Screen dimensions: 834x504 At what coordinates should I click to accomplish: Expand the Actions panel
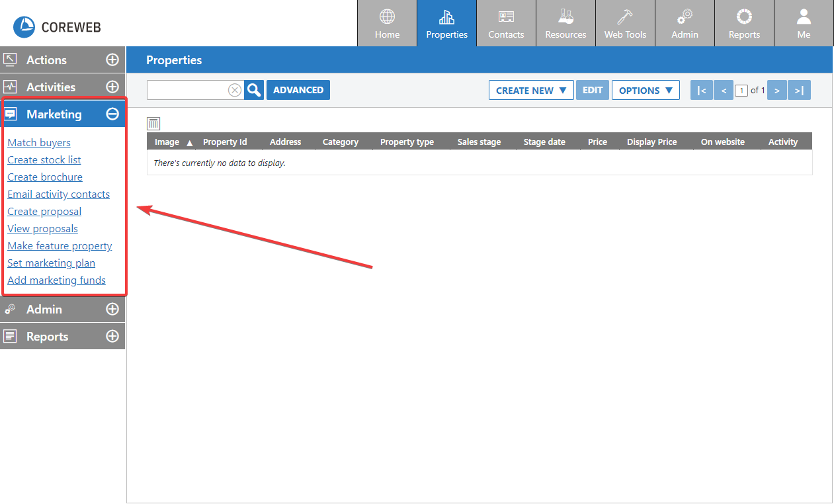112,60
